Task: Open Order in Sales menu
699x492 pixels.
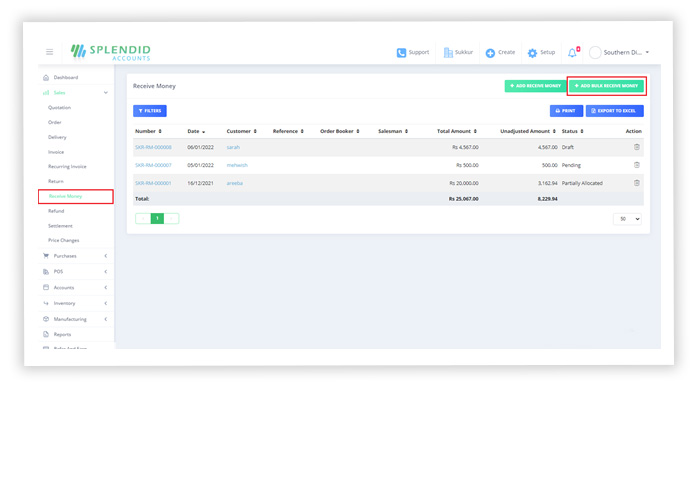Action: coord(54,122)
